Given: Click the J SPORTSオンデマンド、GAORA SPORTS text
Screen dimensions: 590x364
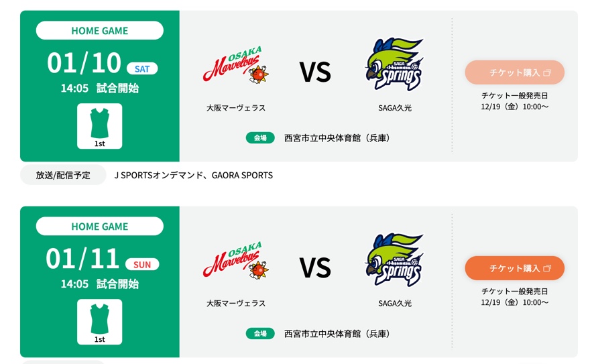Looking at the screenshot, I should point(193,175).
